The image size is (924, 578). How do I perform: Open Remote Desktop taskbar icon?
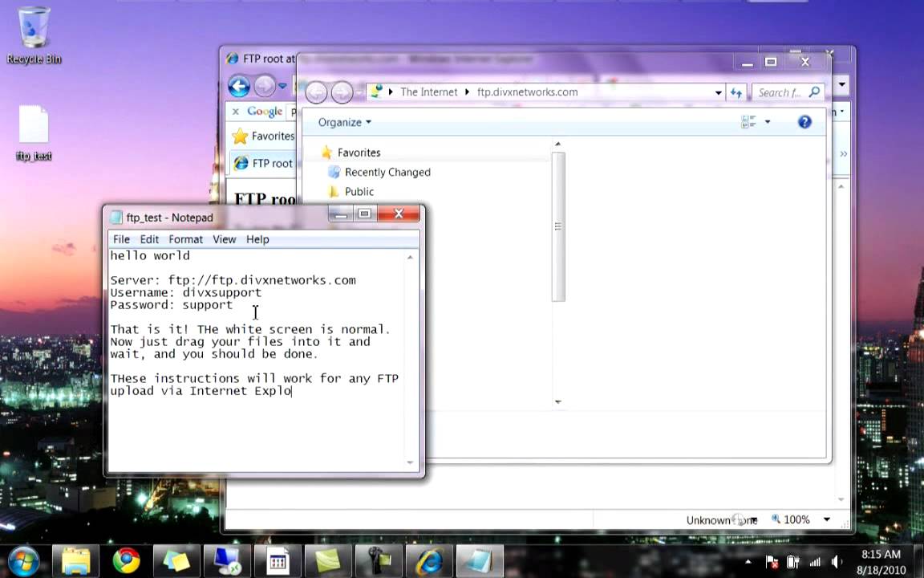pos(226,561)
